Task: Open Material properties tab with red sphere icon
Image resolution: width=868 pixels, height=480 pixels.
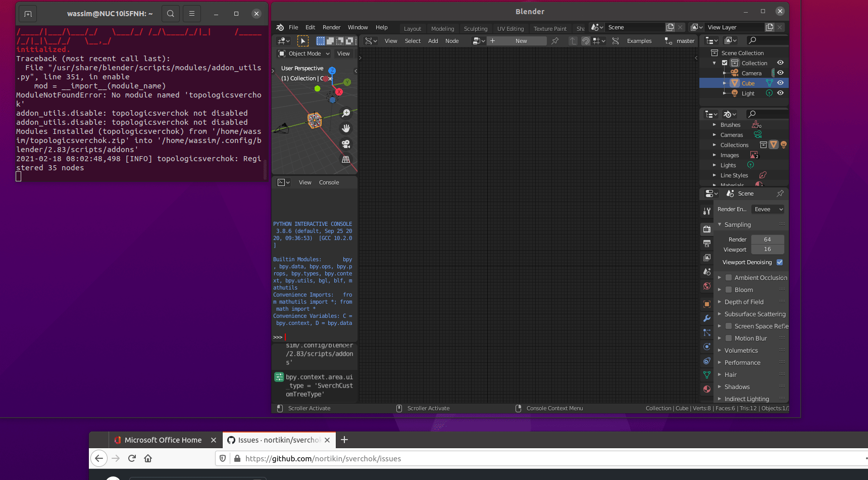Action: pos(707,389)
